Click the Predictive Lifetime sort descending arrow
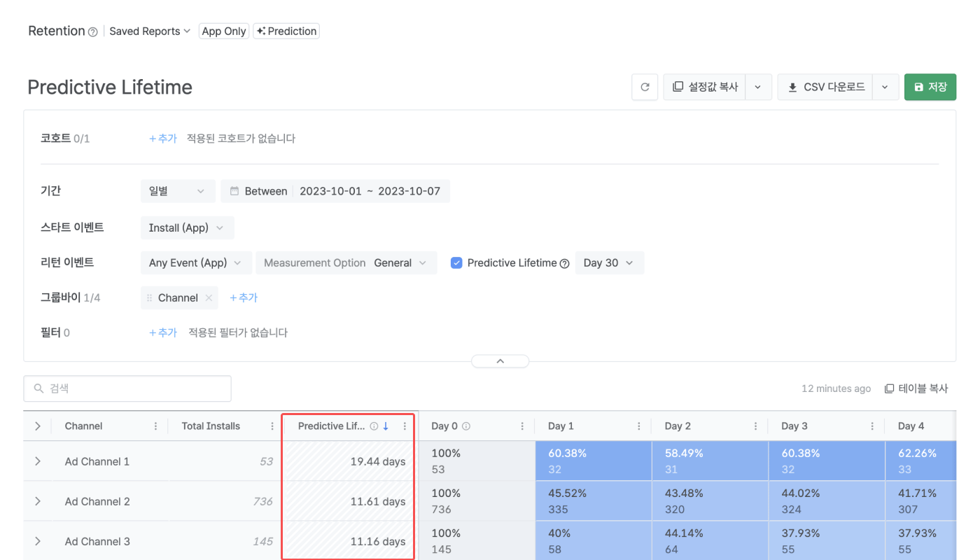980x560 pixels. tap(386, 426)
